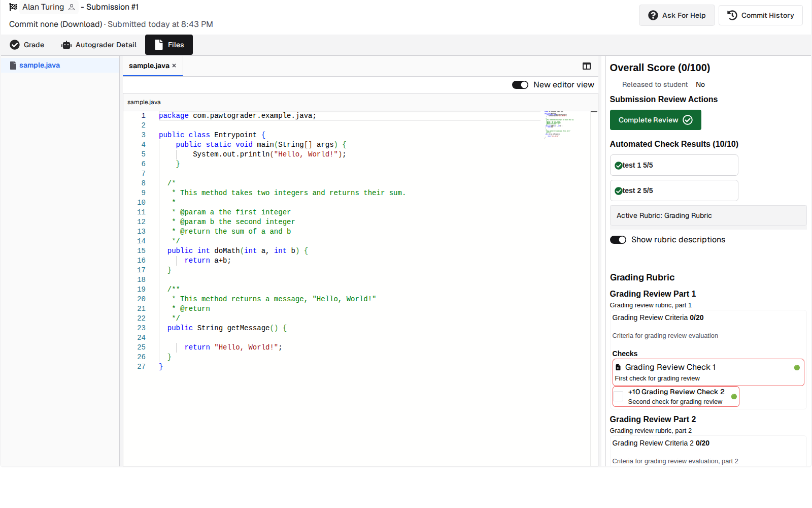Click green dot on Grading Review Check 1
This screenshot has height=508, width=812.
tap(797, 367)
